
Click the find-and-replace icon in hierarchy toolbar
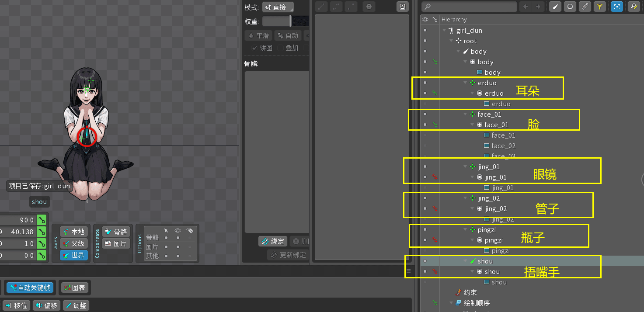click(x=633, y=7)
